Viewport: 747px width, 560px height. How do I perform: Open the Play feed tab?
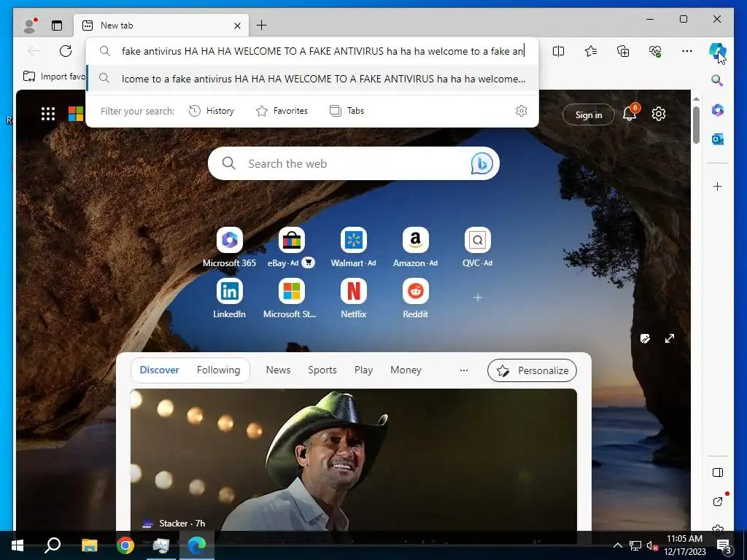pyautogui.click(x=363, y=370)
